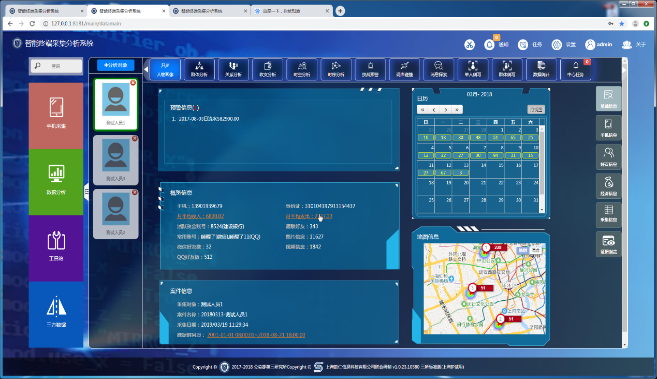Open the blue triangle sidebar tile
Screen dimensions: 657x379
point(56,314)
